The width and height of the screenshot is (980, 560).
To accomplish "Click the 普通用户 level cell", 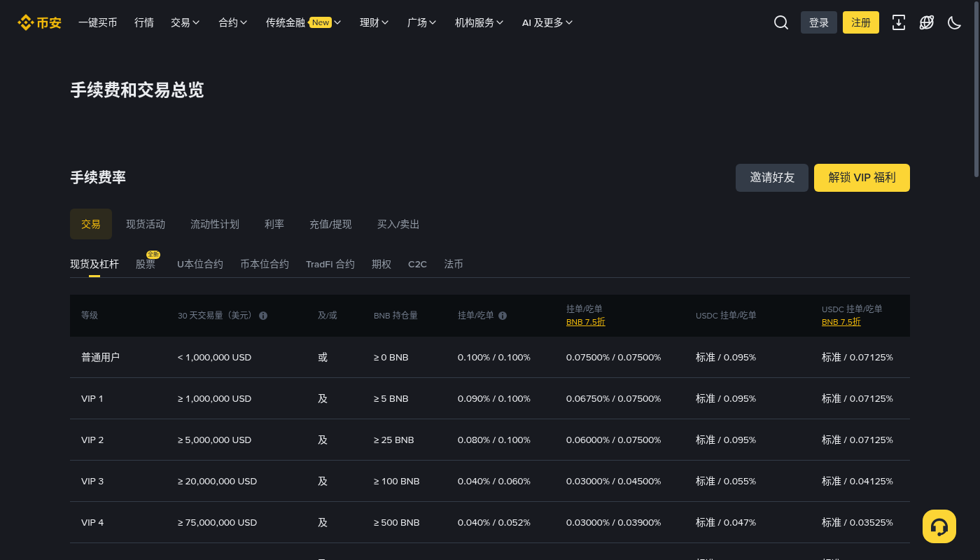I will pyautogui.click(x=101, y=357).
